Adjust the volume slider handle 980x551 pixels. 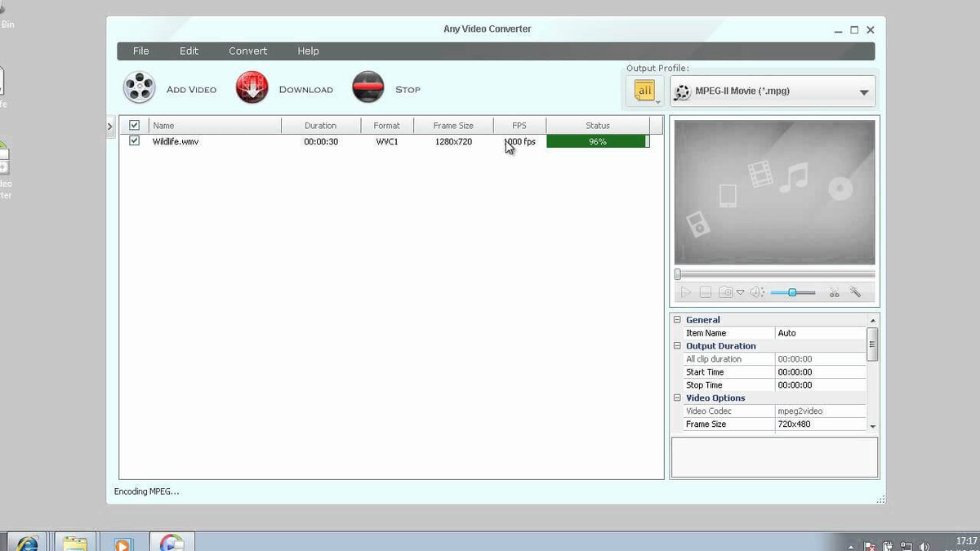coord(792,292)
